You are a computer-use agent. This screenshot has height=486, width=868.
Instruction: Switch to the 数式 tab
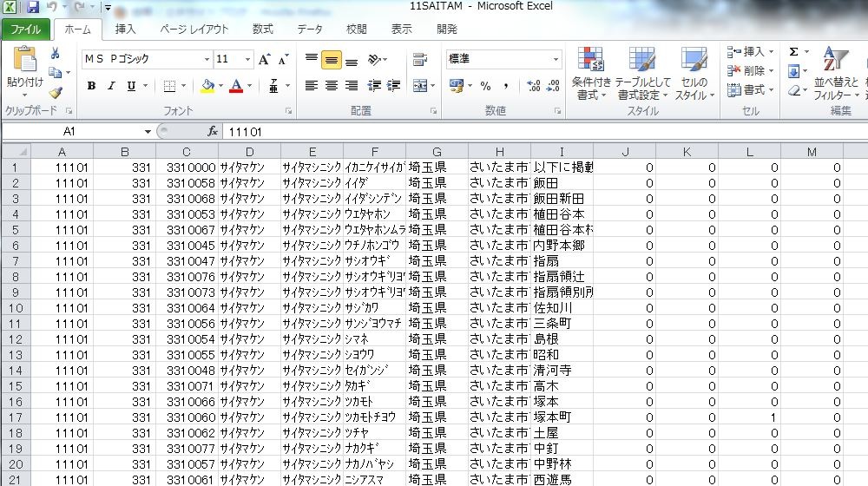pos(263,30)
